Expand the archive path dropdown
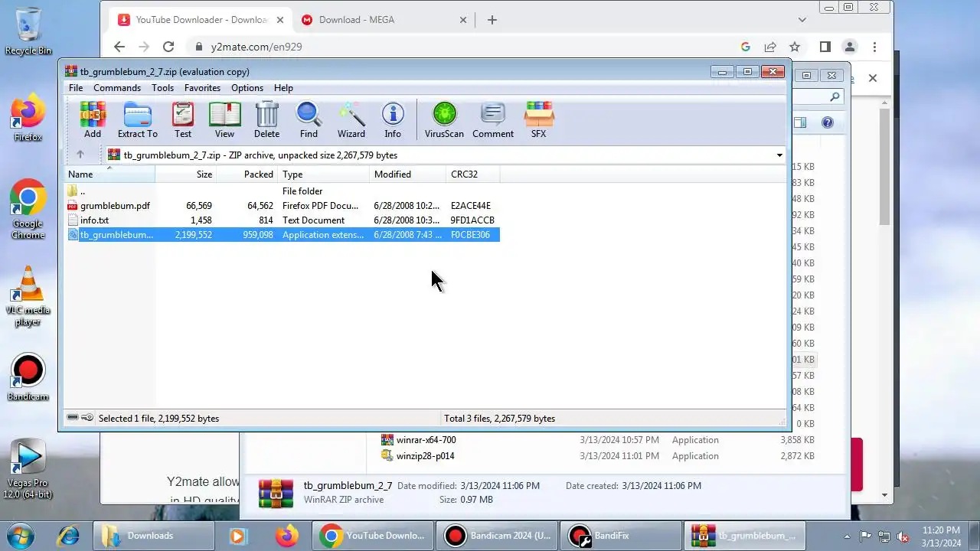This screenshot has height=551, width=980. coord(779,155)
